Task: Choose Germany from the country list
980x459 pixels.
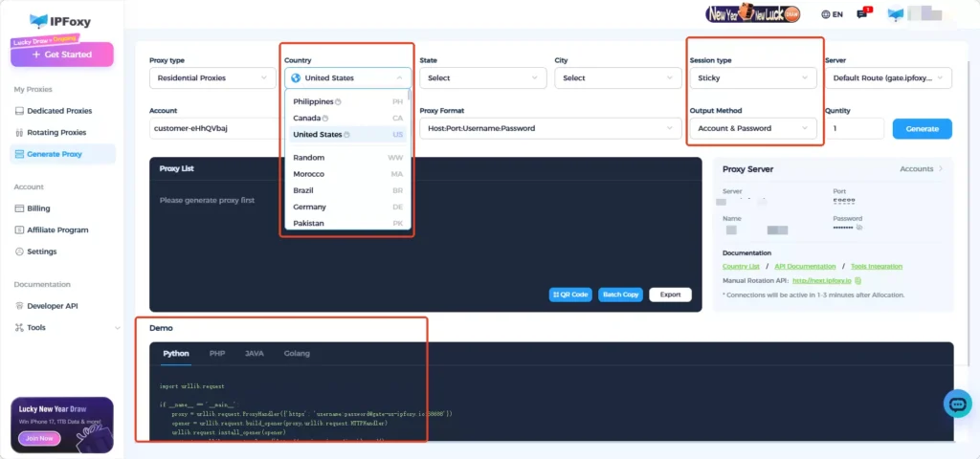Action: (x=309, y=207)
